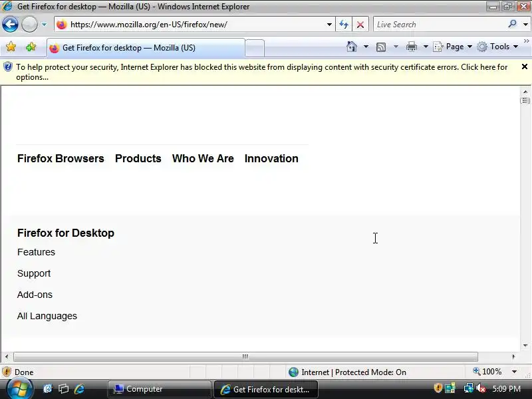Stop loading with the red X icon
This screenshot has width=532, height=399.
pos(360,25)
